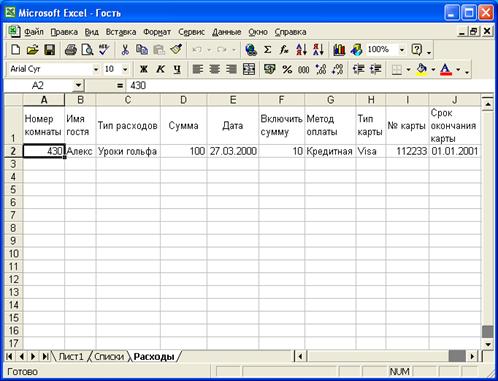
Task: Increase decimal places icon
Action: point(321,69)
